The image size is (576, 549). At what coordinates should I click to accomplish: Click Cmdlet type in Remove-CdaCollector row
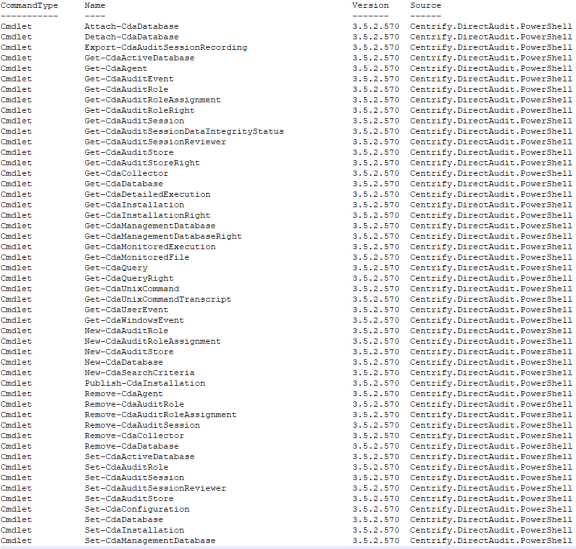click(x=16, y=435)
